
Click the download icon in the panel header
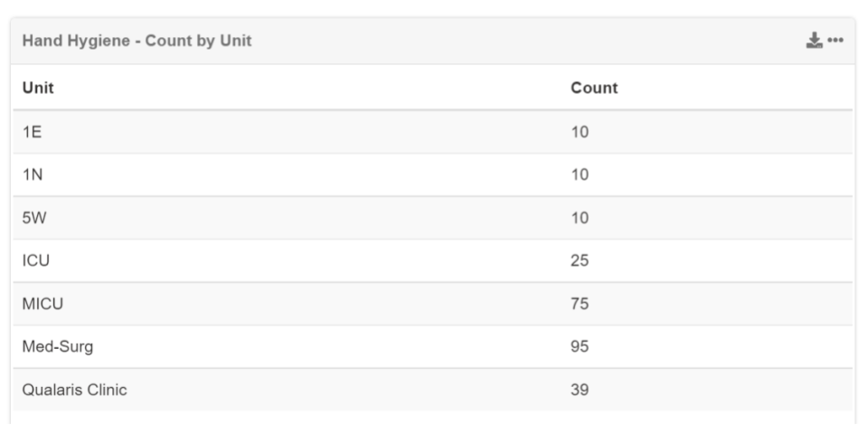tap(814, 41)
